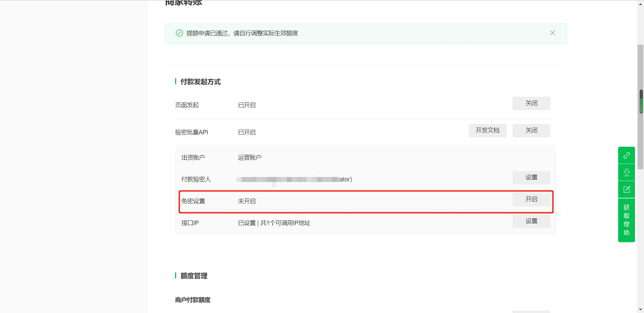Click the 商户付款额度 label
Screen dimensions: 644x313
193,300
